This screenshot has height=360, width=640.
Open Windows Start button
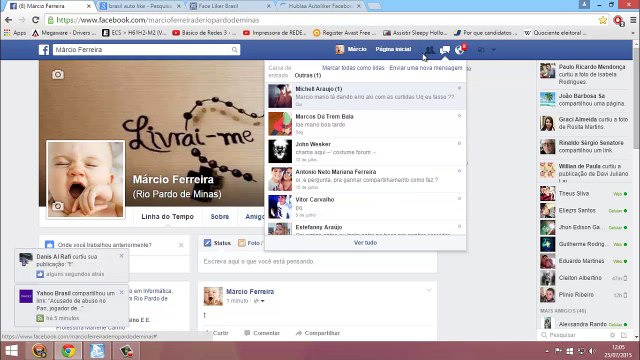click(x=11, y=351)
